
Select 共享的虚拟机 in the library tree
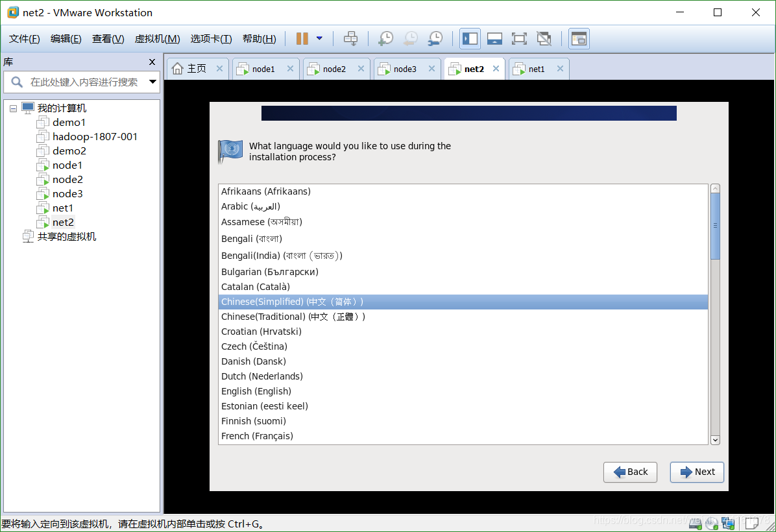tap(66, 237)
